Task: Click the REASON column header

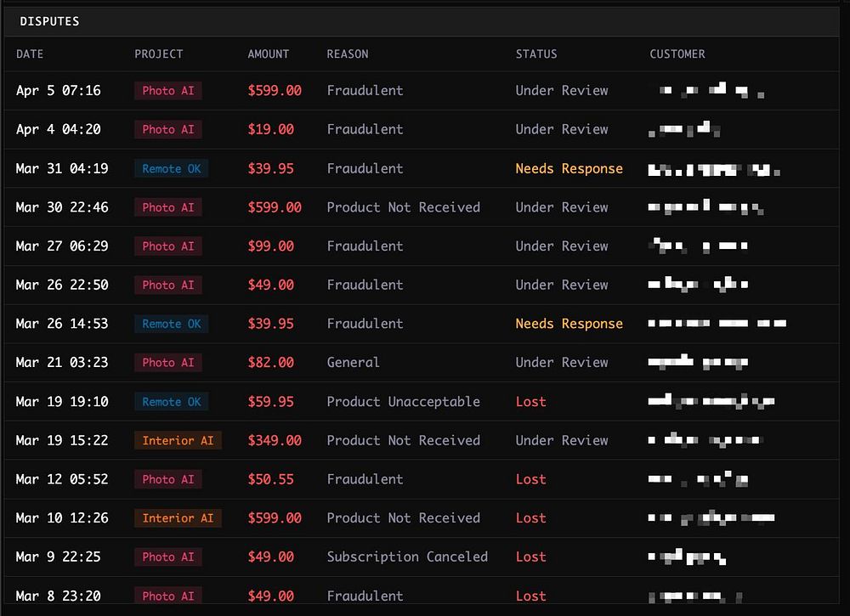Action: [x=348, y=54]
